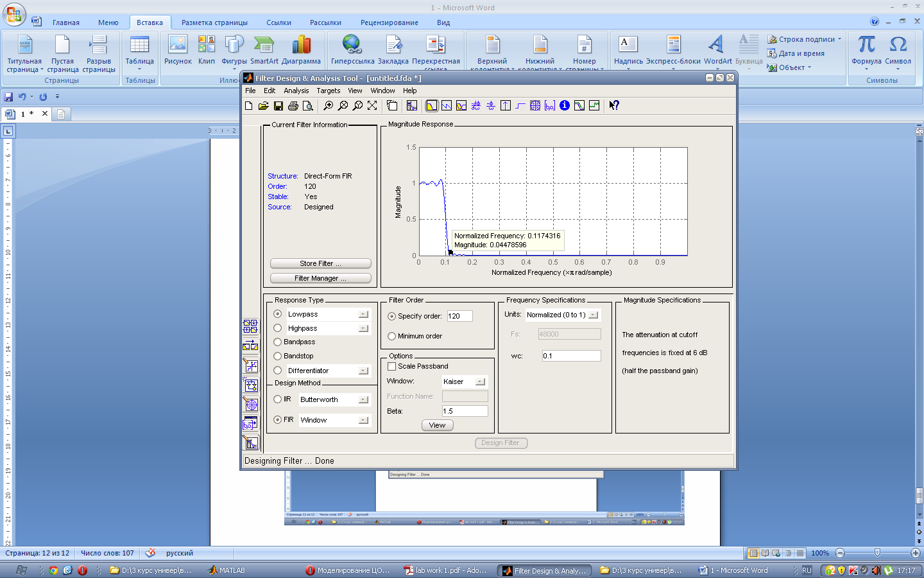Enable the Scale Passband checkbox
This screenshot has height=578, width=924.
tap(391, 367)
